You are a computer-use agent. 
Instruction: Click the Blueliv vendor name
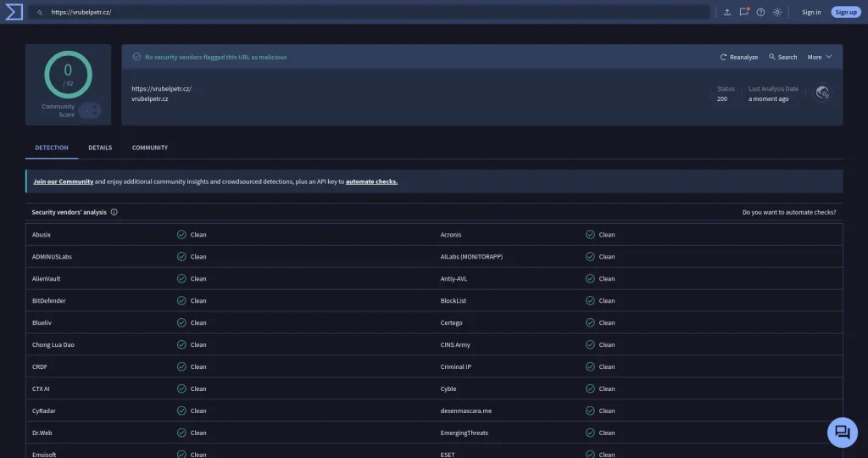pos(42,322)
